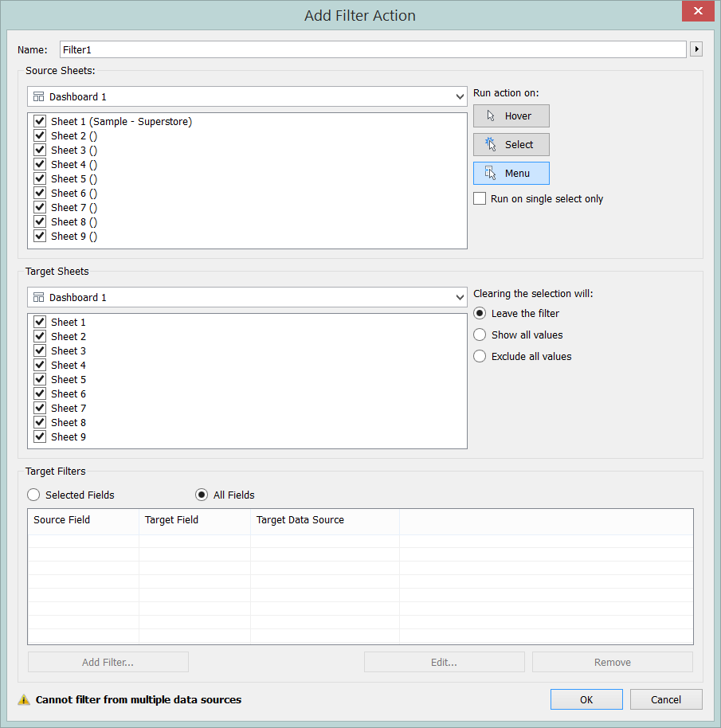Click the dashboard icon in Target Sheets combo
The height and width of the screenshot is (728, 721).
38,297
